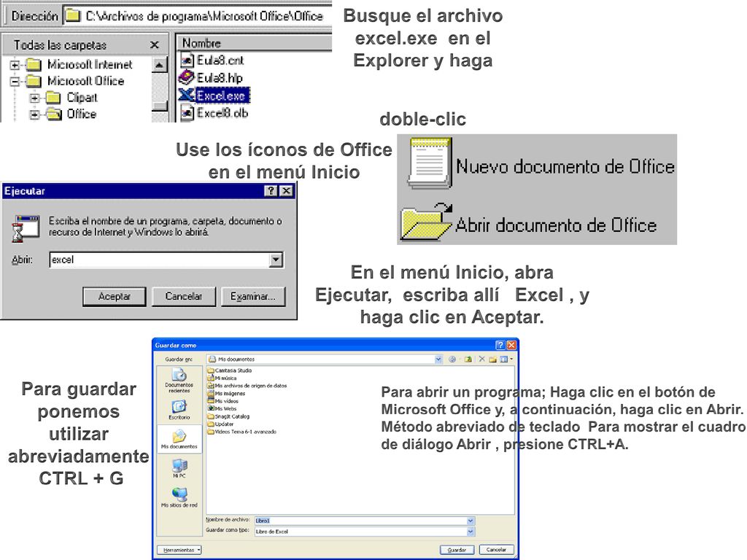This screenshot has height=560, width=747.
Task: Open the Views menu icon in Guardar como
Action: click(x=504, y=359)
